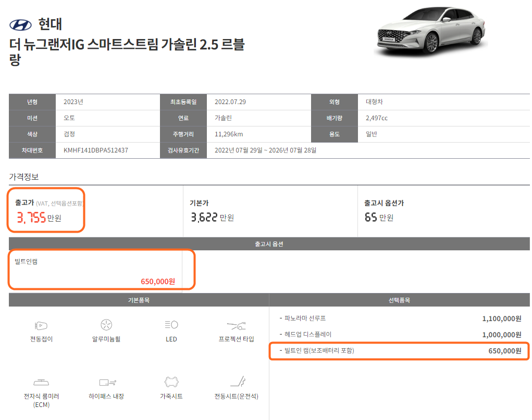Click the 파노라마 선루프 option row
Screen dimensions: 532x420
(400, 319)
